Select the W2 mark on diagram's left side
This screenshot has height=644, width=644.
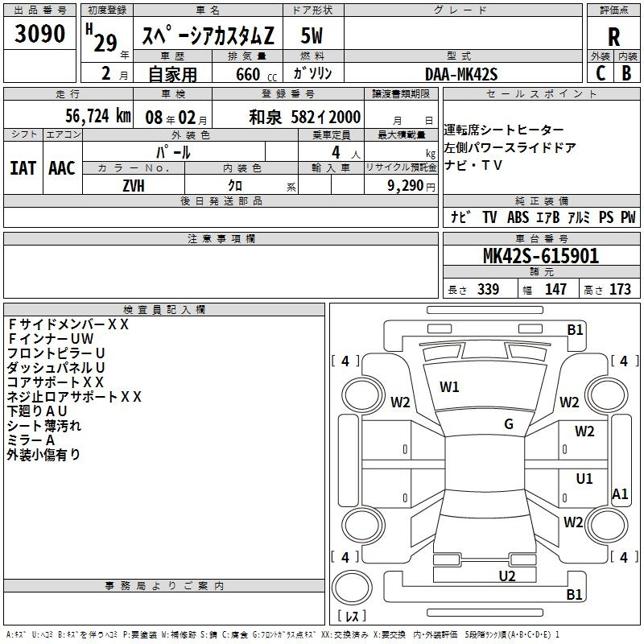click(400, 402)
